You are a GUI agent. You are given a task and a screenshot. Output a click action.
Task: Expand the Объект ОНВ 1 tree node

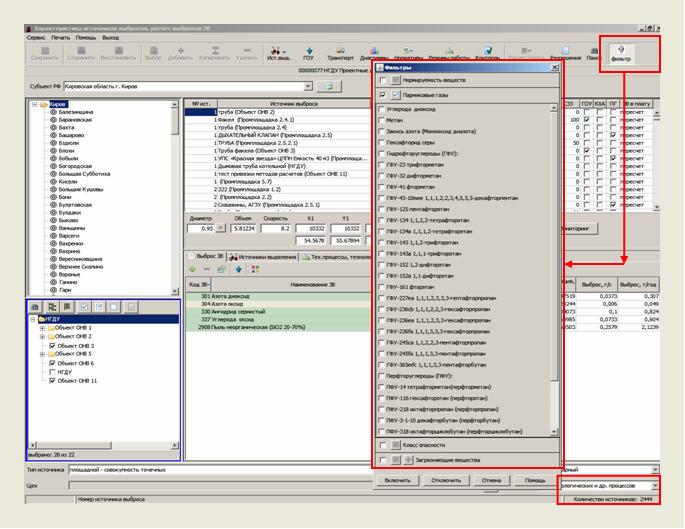click(41, 328)
